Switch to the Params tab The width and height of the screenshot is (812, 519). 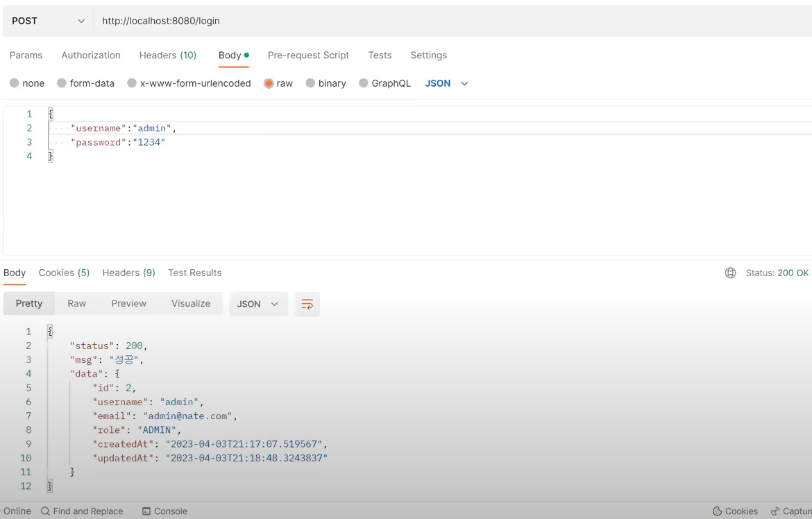coord(26,56)
